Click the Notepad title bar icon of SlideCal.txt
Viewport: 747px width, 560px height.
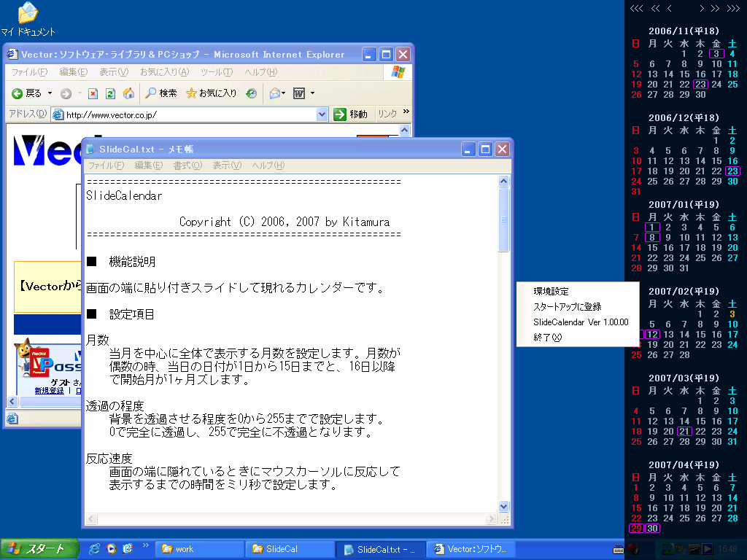coord(90,149)
